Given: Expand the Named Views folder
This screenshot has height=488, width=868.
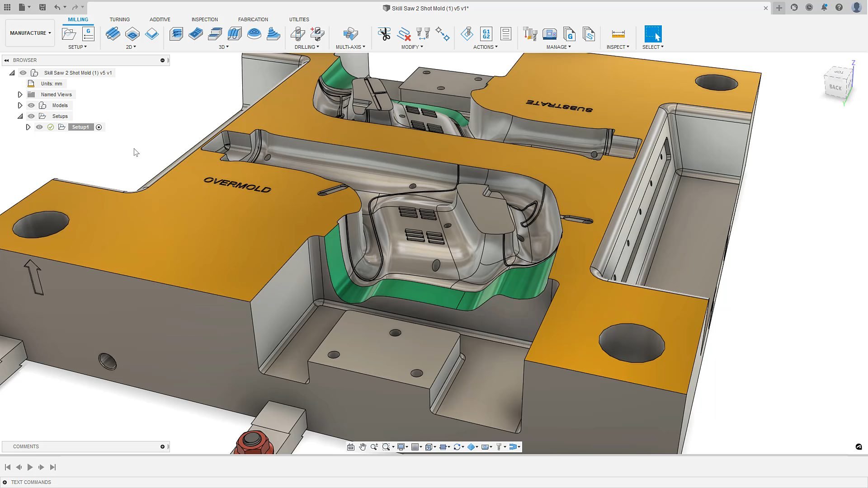Looking at the screenshot, I should click(20, 94).
